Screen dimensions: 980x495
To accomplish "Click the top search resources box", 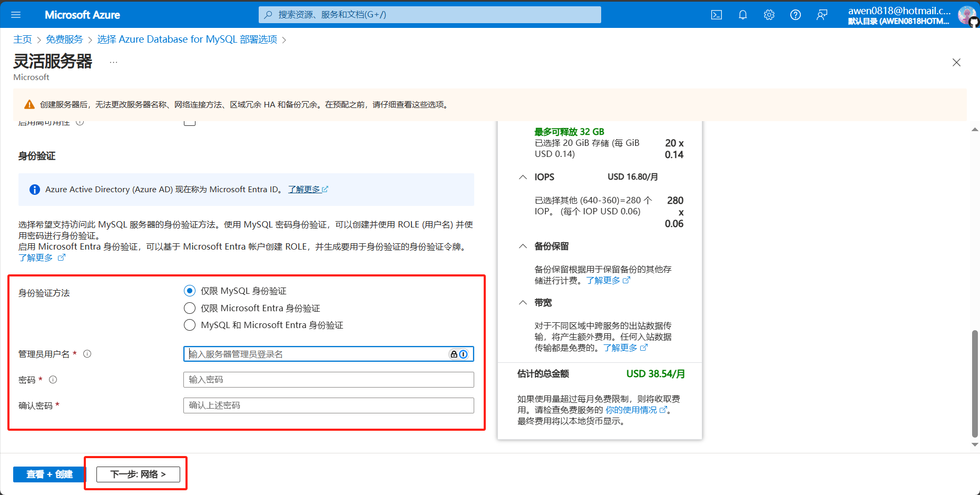I will click(430, 15).
